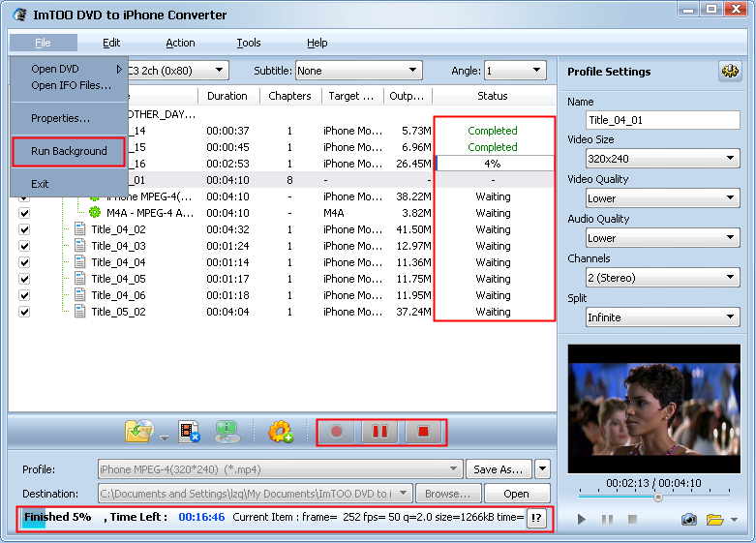Stop the conversion with stop button

423,431
